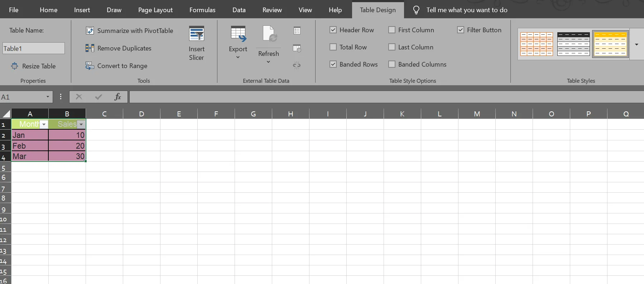
Task: Click the Remove Duplicates icon
Action: [90, 48]
